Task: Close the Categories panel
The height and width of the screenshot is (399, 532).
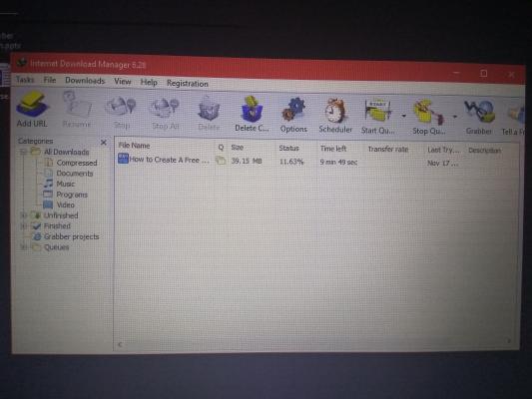Action: tap(104, 143)
